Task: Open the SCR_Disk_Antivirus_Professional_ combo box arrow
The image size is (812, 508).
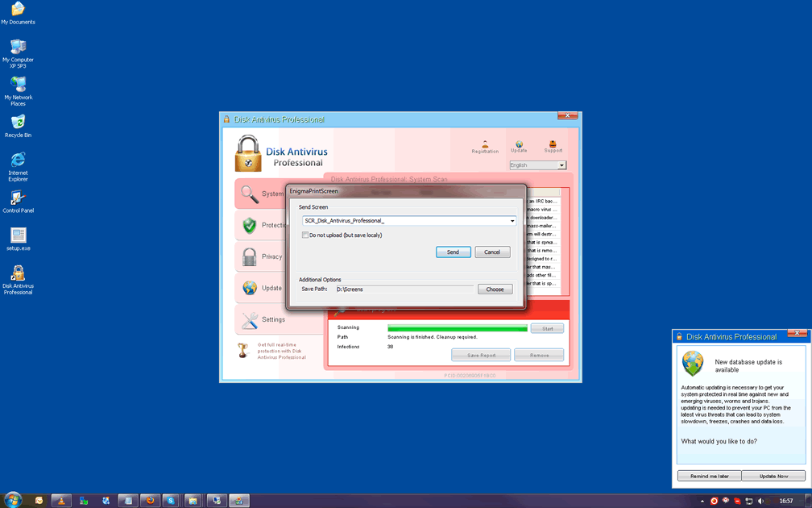Action: coord(512,221)
